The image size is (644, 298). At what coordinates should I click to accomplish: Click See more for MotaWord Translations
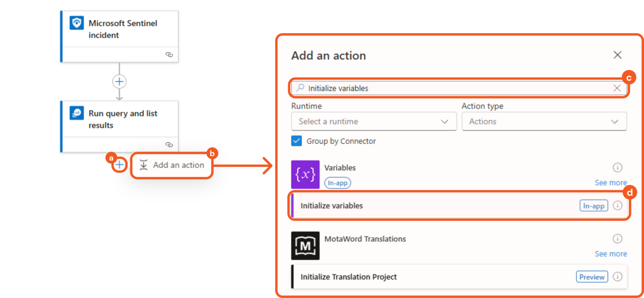[611, 254]
